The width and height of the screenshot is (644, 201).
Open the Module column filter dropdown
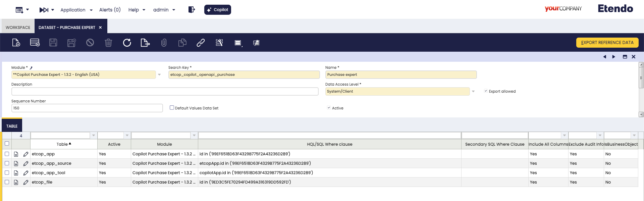tap(194, 136)
